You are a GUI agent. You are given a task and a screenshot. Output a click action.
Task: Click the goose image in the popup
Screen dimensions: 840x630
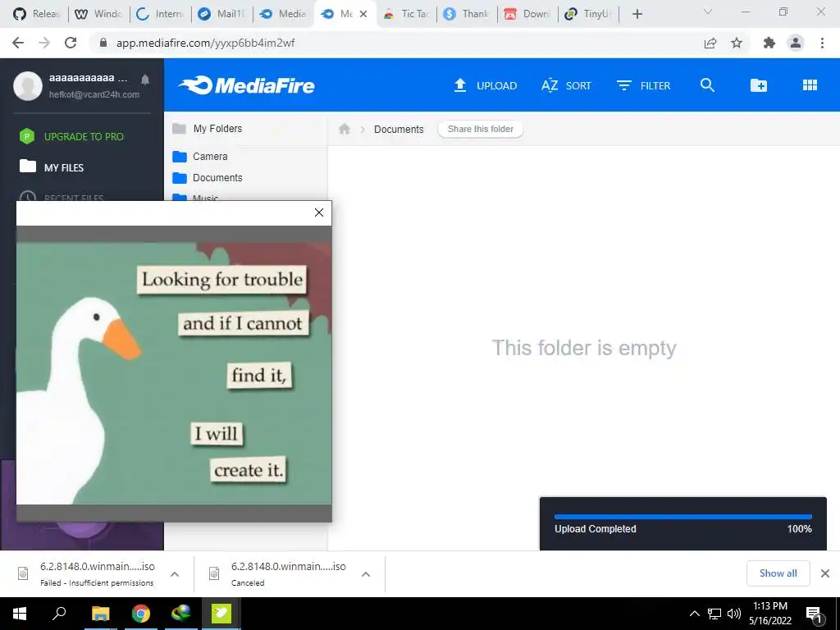(x=174, y=373)
